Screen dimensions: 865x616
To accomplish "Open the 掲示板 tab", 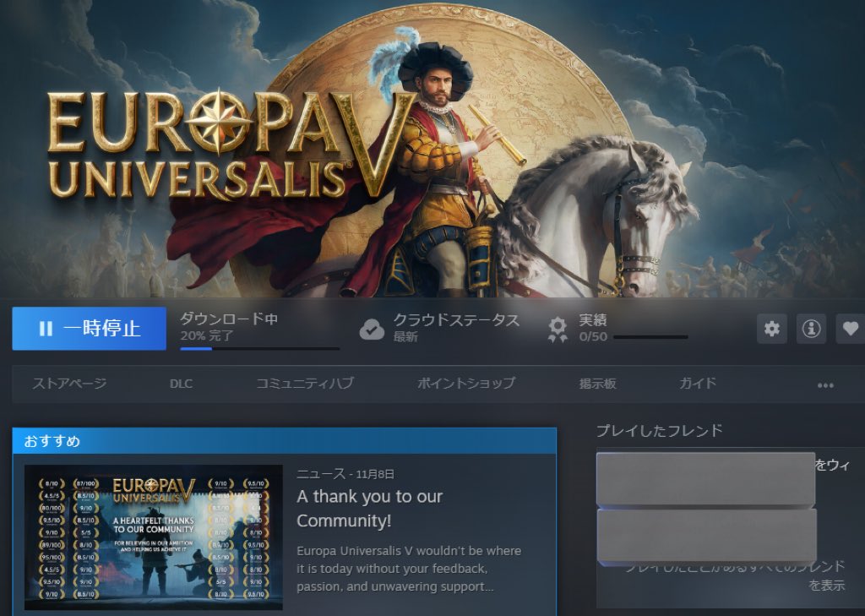I will pyautogui.click(x=597, y=384).
